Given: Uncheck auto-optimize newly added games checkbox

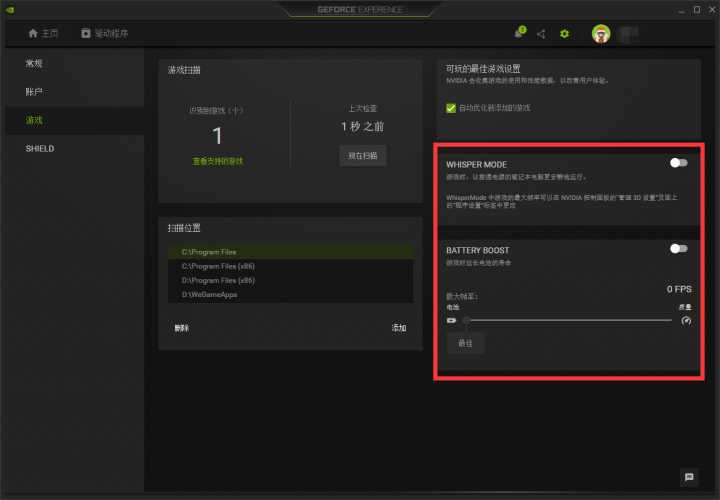Looking at the screenshot, I should (x=451, y=108).
